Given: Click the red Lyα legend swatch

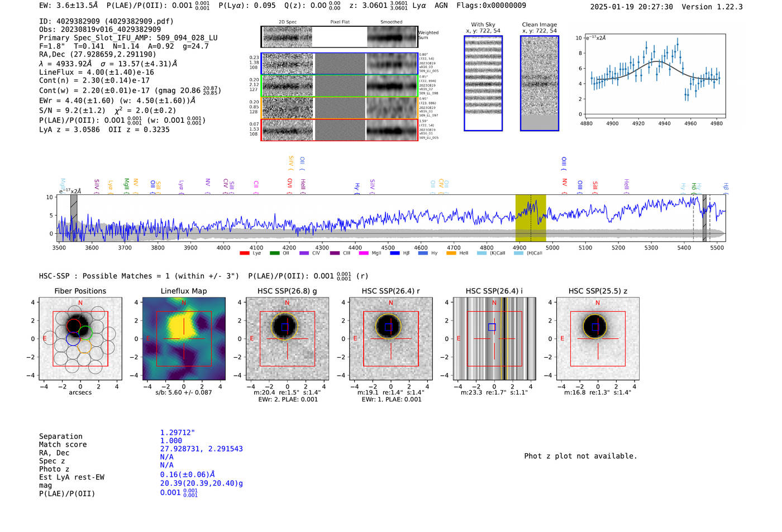Looking at the screenshot, I should tap(245, 253).
